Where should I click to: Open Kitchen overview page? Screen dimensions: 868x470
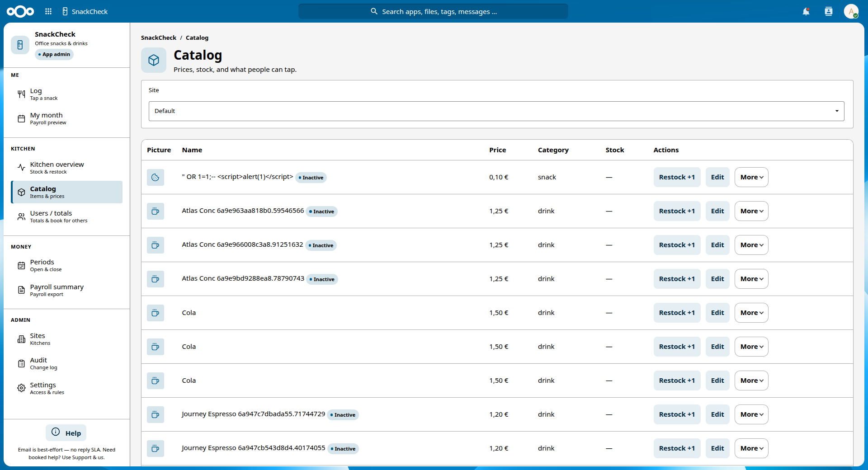click(66, 168)
